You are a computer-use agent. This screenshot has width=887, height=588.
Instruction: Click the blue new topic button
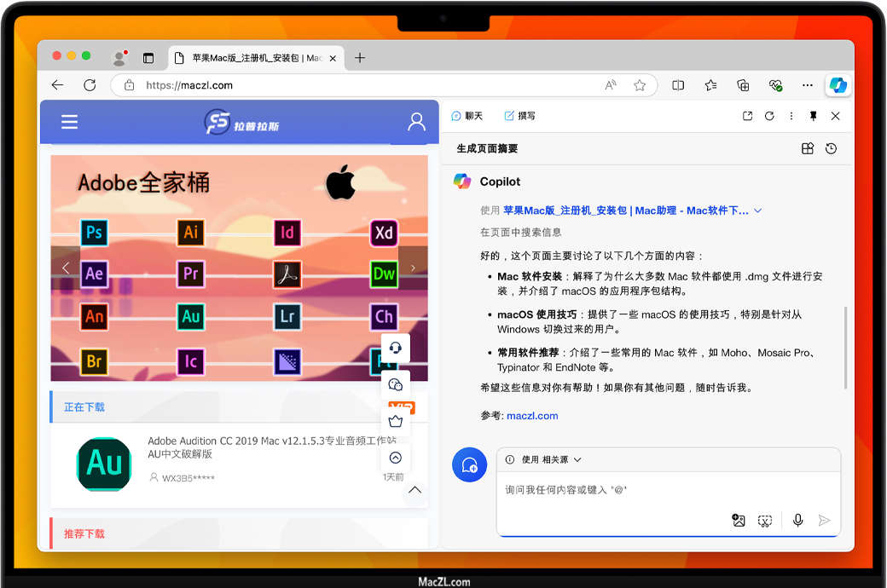tap(469, 465)
